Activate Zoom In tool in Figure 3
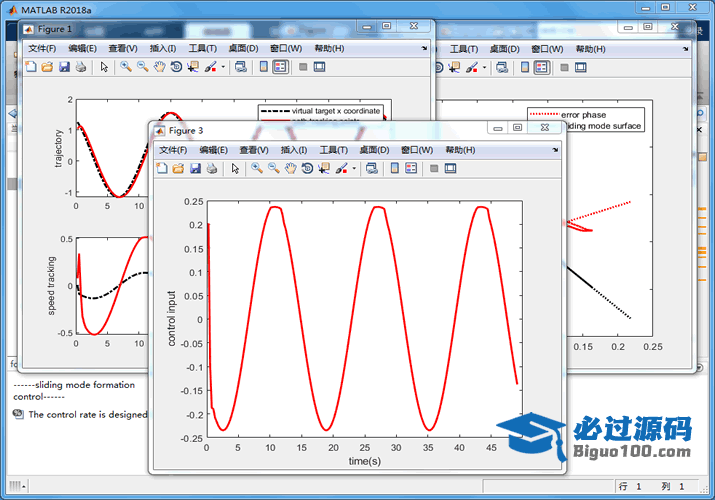715x500 pixels. pyautogui.click(x=257, y=169)
